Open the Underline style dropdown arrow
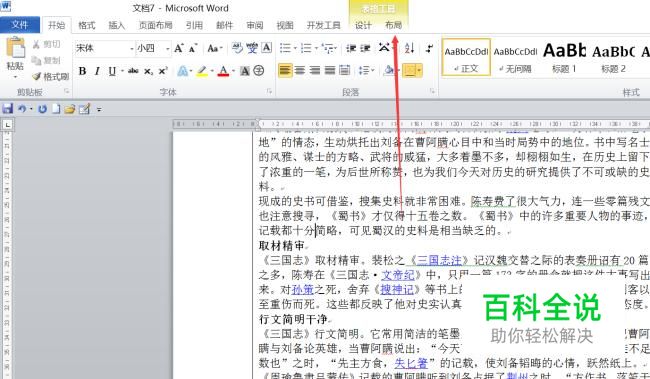650x379 pixels. click(122, 71)
